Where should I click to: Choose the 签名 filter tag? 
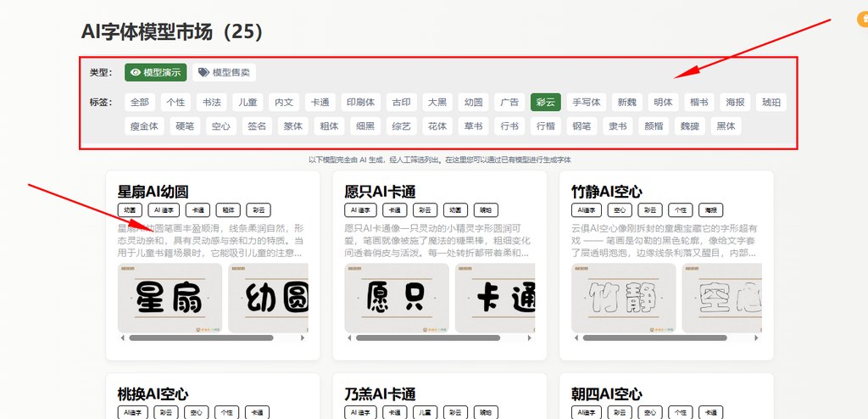pyautogui.click(x=257, y=126)
